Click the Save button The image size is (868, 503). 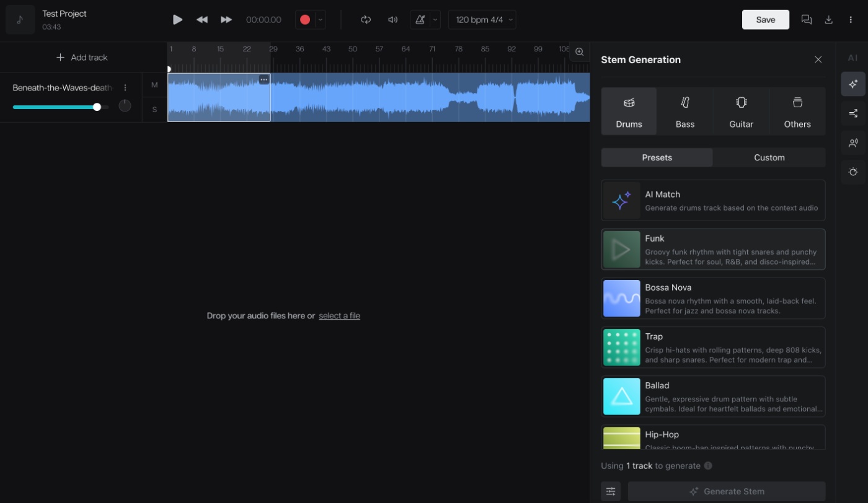pyautogui.click(x=765, y=19)
